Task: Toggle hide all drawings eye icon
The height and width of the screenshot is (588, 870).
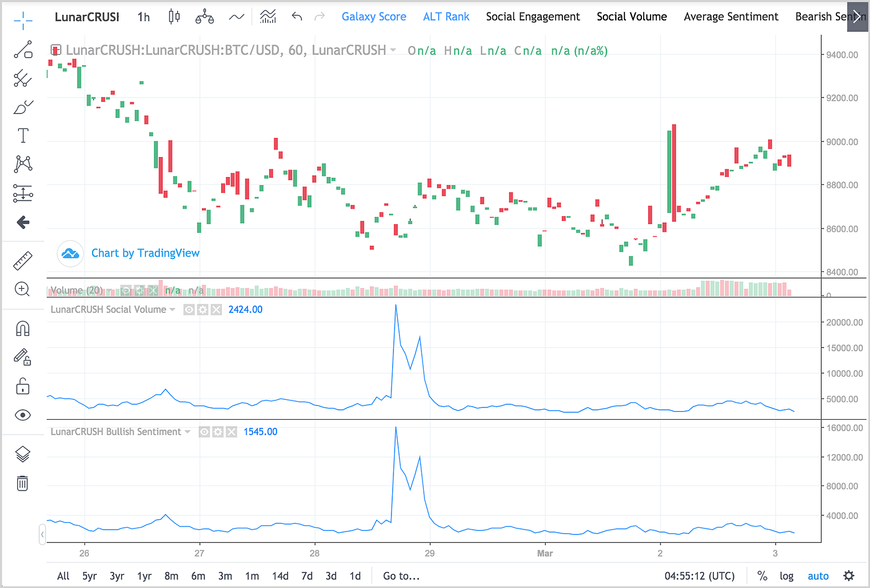Action: click(23, 415)
